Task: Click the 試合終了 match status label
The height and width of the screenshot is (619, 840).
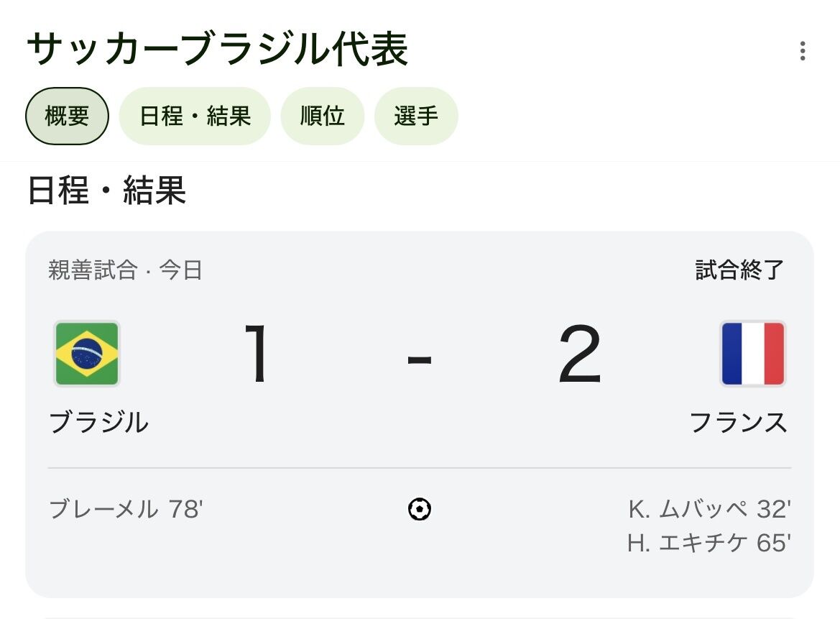Action: 740,270
